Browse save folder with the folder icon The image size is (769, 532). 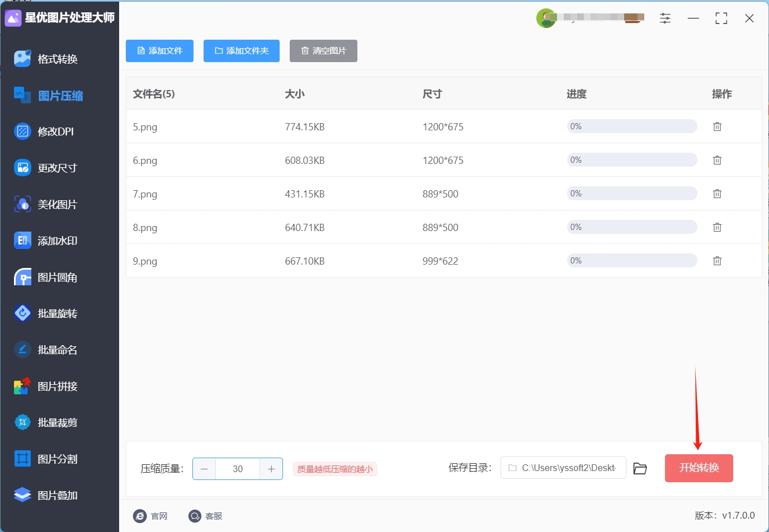[x=640, y=468]
